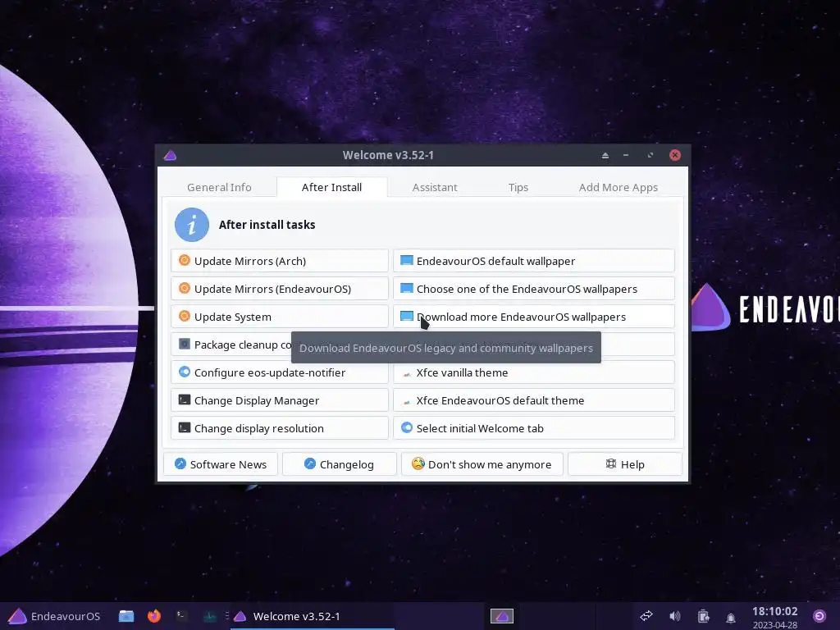Click the always-on-top arrow icon in title bar

605,155
